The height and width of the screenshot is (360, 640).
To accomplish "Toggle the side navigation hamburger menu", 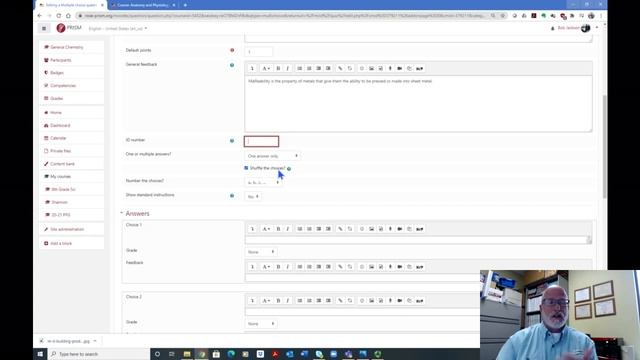I will point(44,28).
